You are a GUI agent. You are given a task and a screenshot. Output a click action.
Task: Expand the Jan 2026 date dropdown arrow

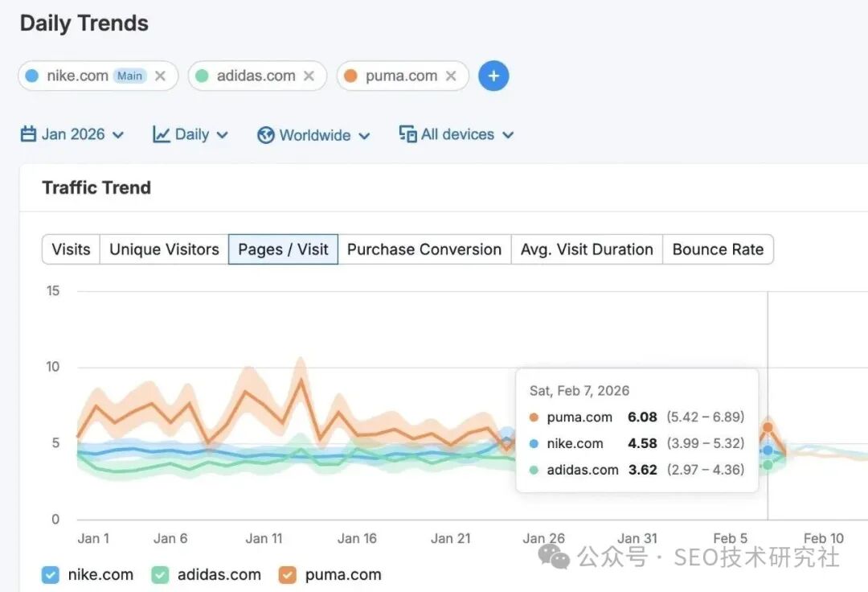[x=118, y=135]
